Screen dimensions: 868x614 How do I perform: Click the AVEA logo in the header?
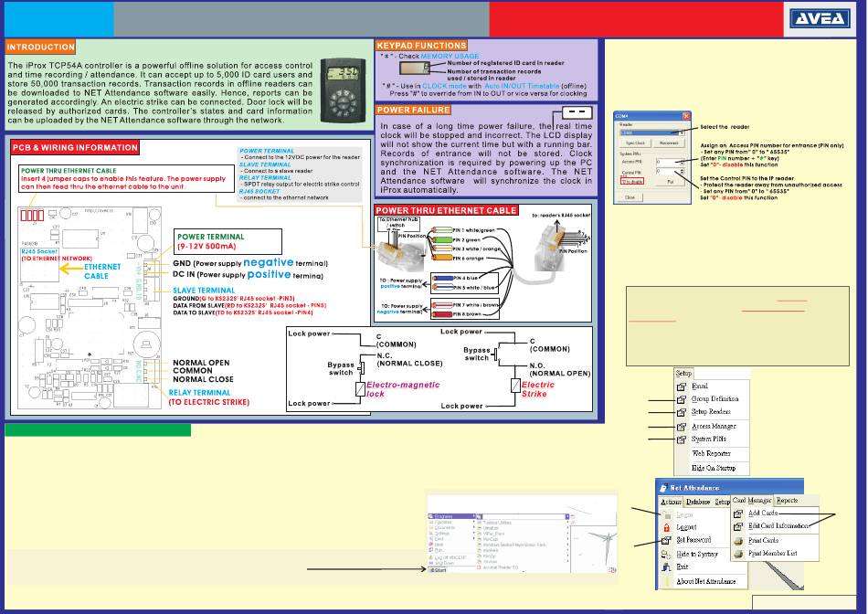pyautogui.click(x=820, y=19)
